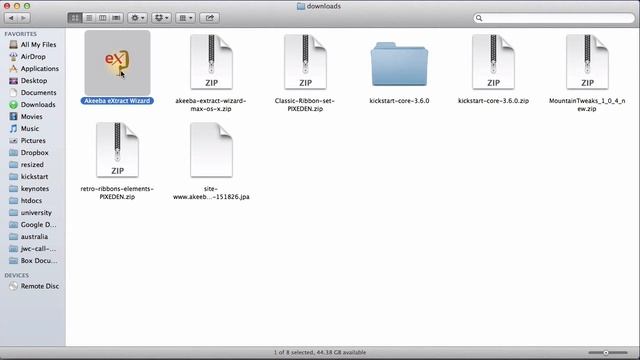
Task: Select the Akeeba eXtract Wizard app icon
Action: [118, 63]
